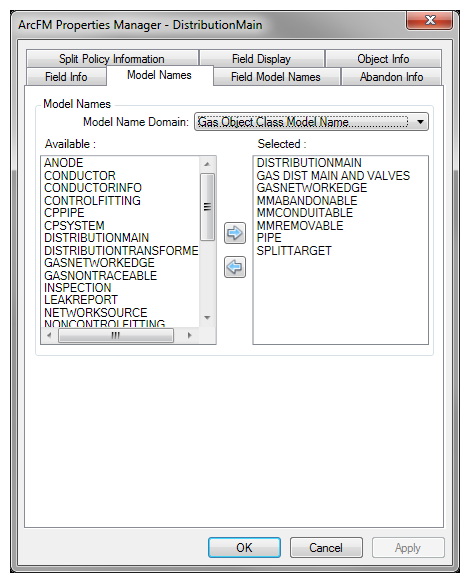Click the OK button
The width and height of the screenshot is (470, 583).
point(244,547)
